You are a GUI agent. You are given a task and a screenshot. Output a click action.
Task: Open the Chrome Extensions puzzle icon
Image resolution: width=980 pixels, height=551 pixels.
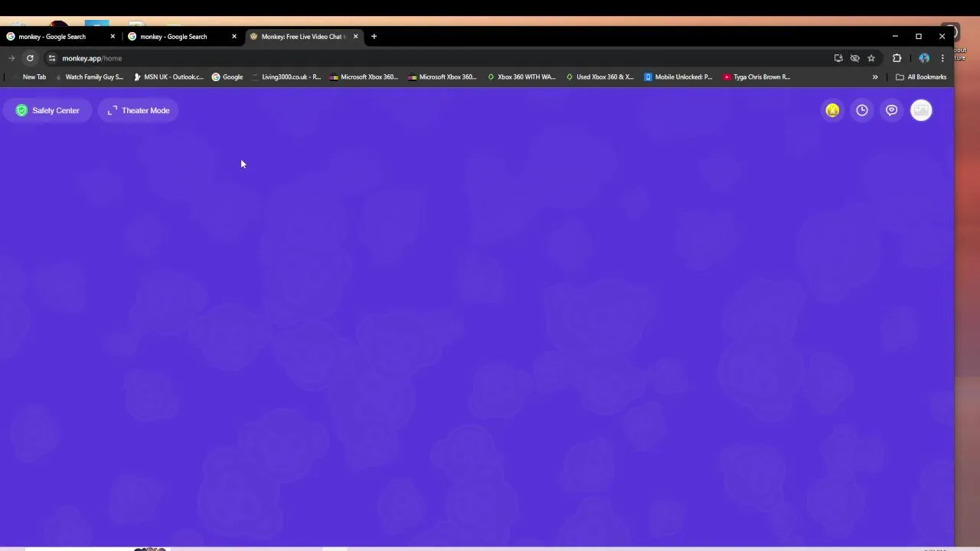897,58
